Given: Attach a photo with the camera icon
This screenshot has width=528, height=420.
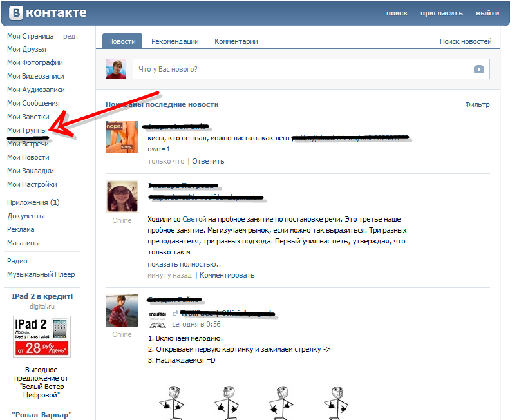Looking at the screenshot, I should pos(479,70).
